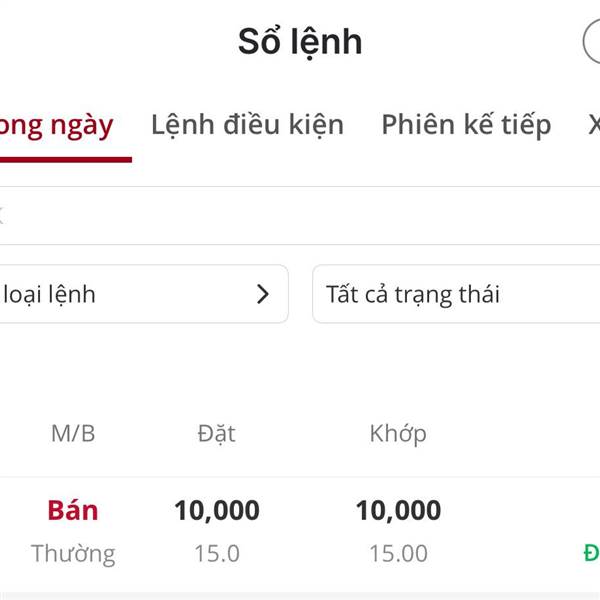
Task: Switch to the Lệnh điều kiện tab
Action: click(x=248, y=125)
